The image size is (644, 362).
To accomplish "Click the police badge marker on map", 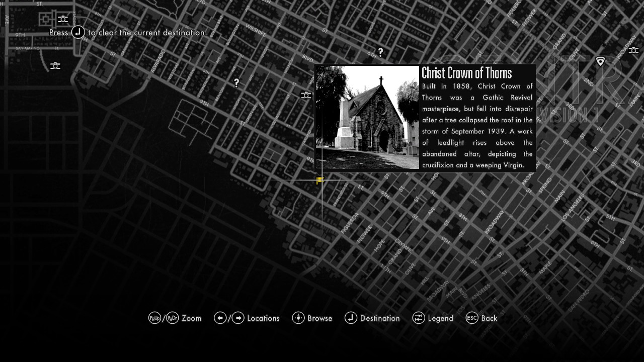I will pyautogui.click(x=600, y=61).
